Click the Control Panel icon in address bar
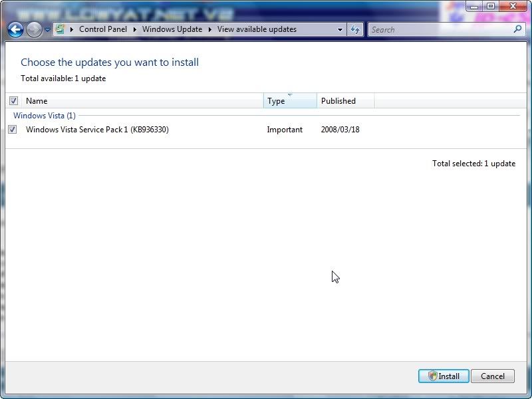Viewport: 532px width, 399px height. coord(60,29)
